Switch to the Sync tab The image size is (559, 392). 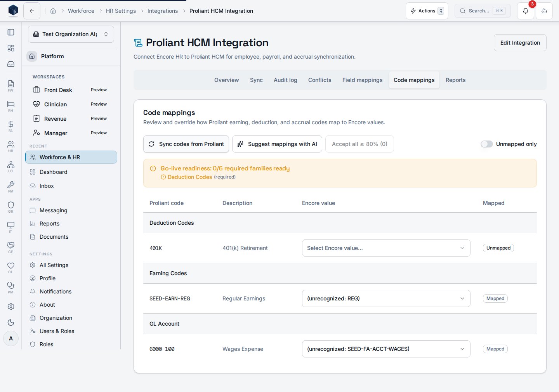(256, 80)
